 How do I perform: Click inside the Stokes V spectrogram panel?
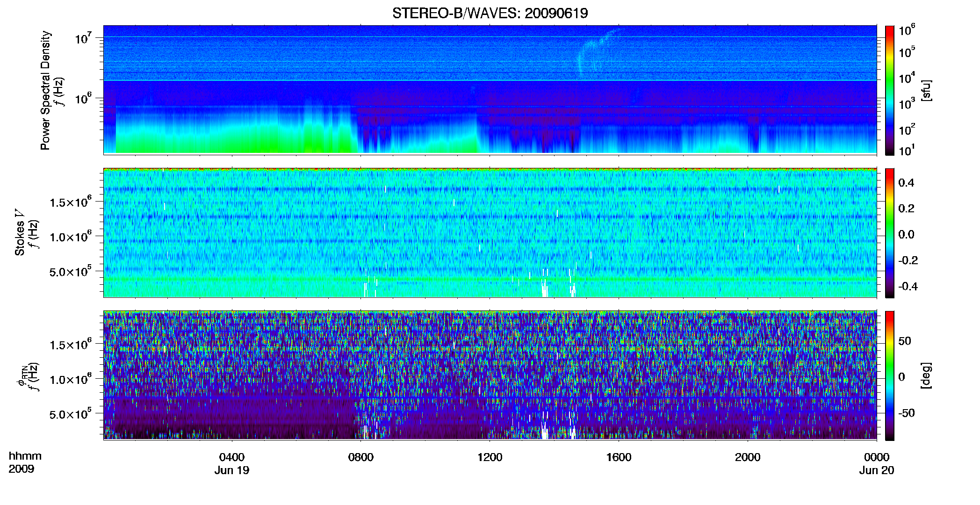tap(490, 233)
